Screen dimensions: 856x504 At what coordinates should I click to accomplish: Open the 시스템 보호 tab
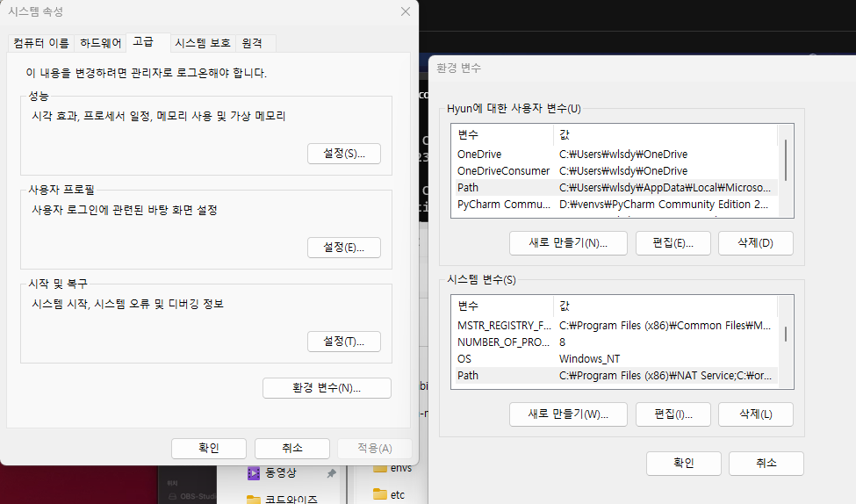[x=203, y=43]
